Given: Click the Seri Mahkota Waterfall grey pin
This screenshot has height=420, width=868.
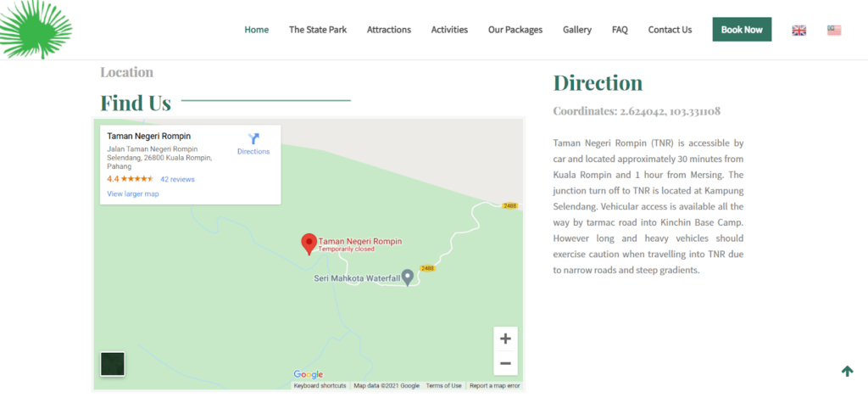Looking at the screenshot, I should pos(408,277).
